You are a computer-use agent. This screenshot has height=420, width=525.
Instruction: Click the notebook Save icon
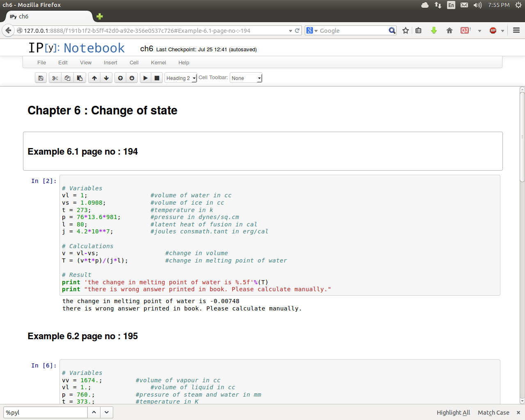click(41, 78)
